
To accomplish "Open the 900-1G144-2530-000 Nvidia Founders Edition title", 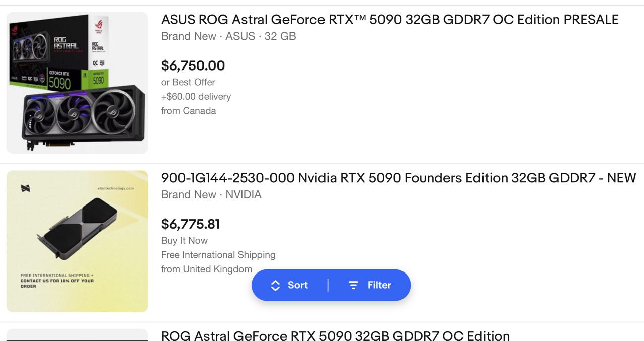I will (398, 178).
